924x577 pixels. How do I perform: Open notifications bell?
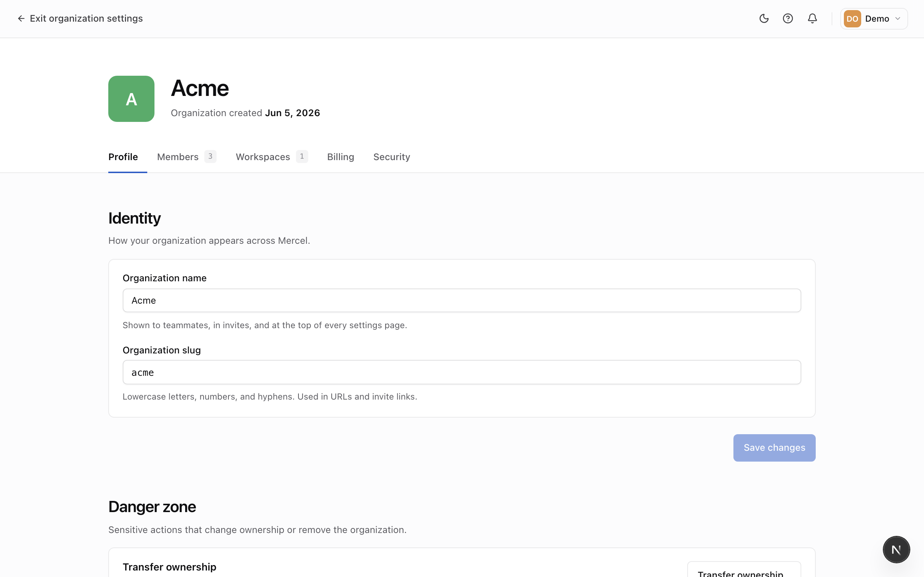[812, 18]
